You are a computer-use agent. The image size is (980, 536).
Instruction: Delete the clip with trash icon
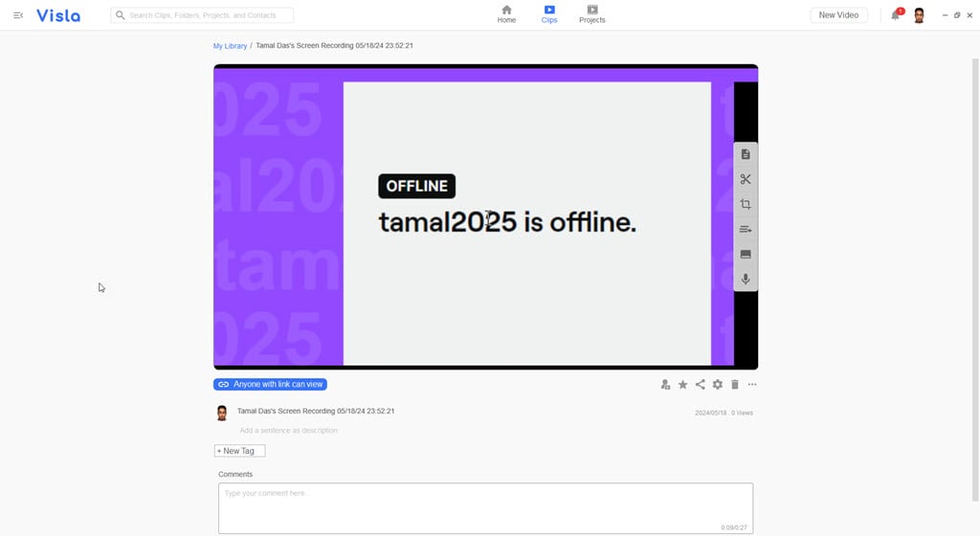point(735,385)
